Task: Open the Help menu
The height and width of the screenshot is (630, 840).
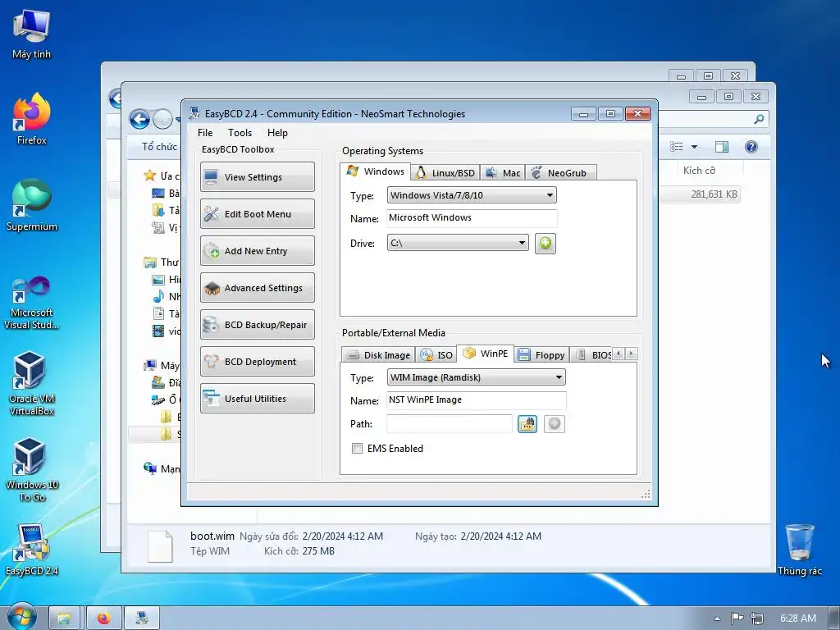Action: pyautogui.click(x=277, y=133)
